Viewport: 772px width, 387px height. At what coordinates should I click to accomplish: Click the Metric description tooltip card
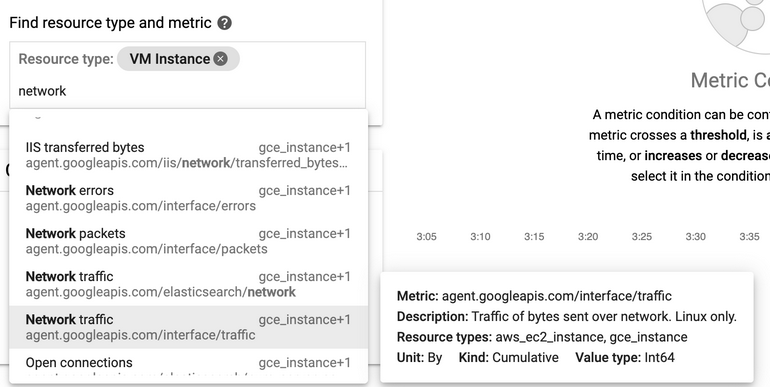tap(567, 327)
